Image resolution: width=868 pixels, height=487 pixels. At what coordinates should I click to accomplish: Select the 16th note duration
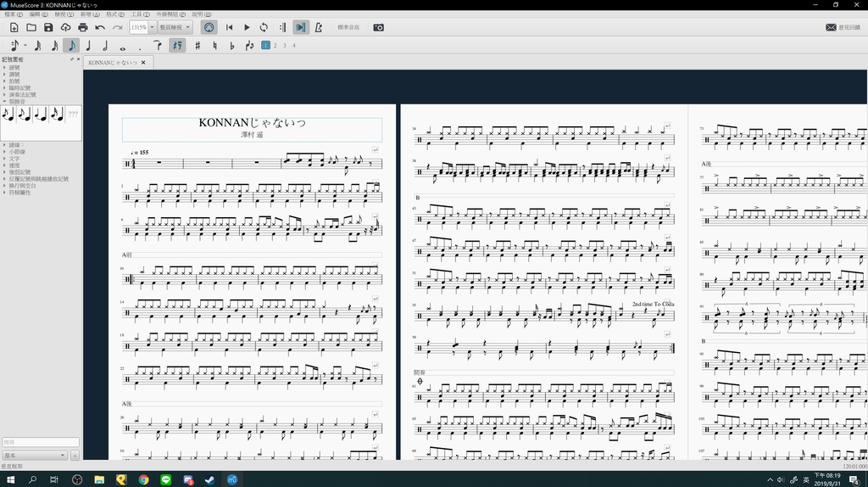[x=54, y=46]
